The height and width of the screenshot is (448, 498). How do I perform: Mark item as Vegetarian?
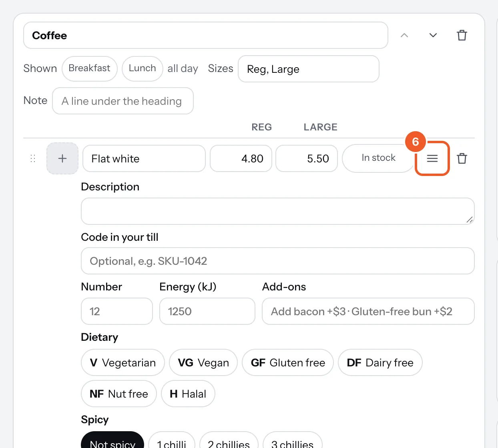[123, 362]
